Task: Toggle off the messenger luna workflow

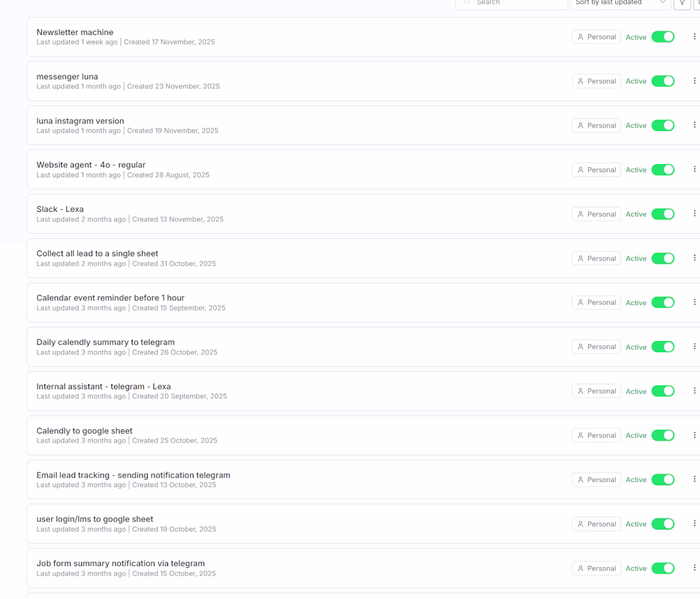Action: point(663,81)
